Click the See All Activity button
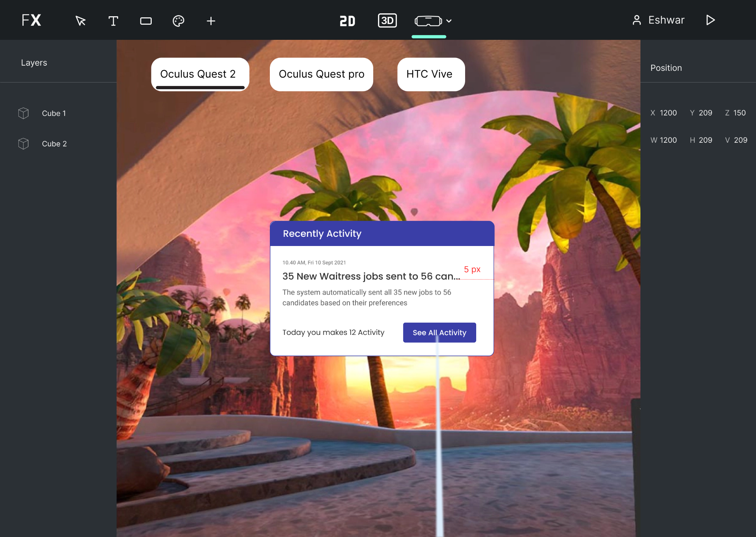The image size is (756, 537). click(x=439, y=333)
